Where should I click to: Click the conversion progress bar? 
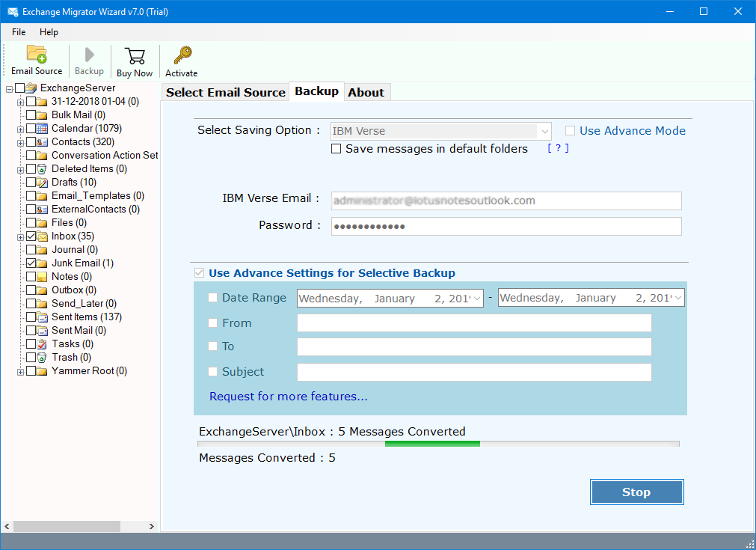pyautogui.click(x=438, y=444)
